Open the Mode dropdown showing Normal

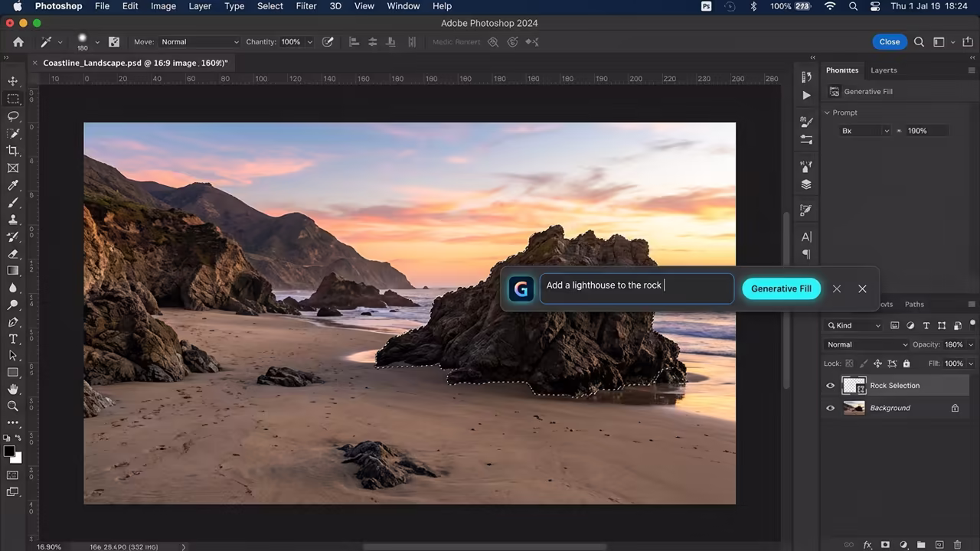coord(199,42)
